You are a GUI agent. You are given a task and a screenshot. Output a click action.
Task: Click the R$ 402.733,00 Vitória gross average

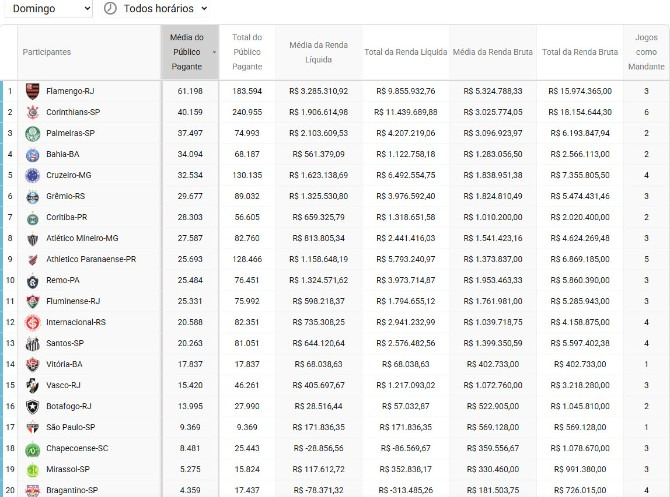(x=493, y=364)
